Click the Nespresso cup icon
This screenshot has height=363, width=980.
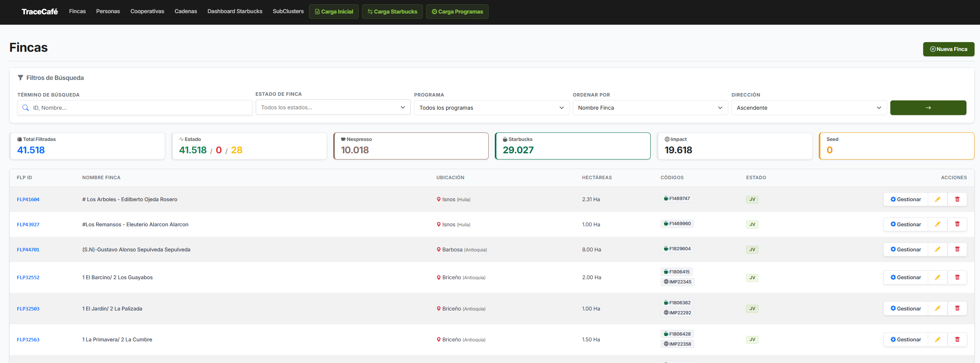pyautogui.click(x=343, y=139)
